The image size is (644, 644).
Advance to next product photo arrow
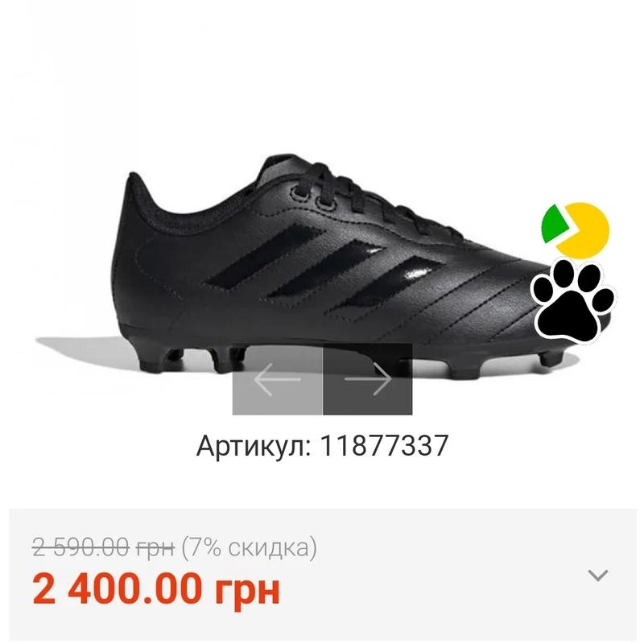tap(368, 378)
